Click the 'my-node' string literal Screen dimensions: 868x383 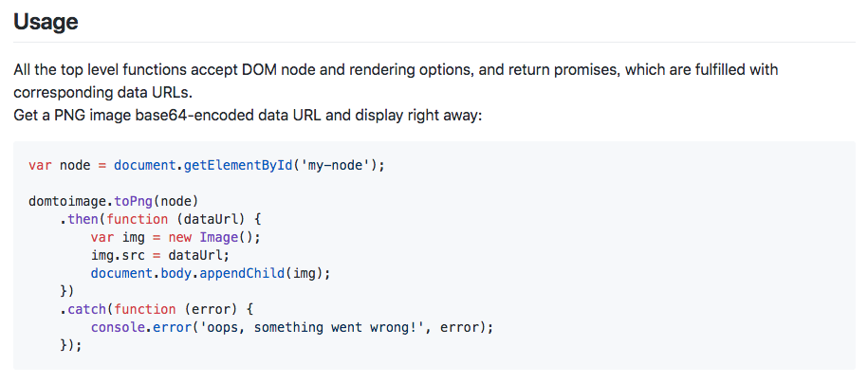point(335,165)
